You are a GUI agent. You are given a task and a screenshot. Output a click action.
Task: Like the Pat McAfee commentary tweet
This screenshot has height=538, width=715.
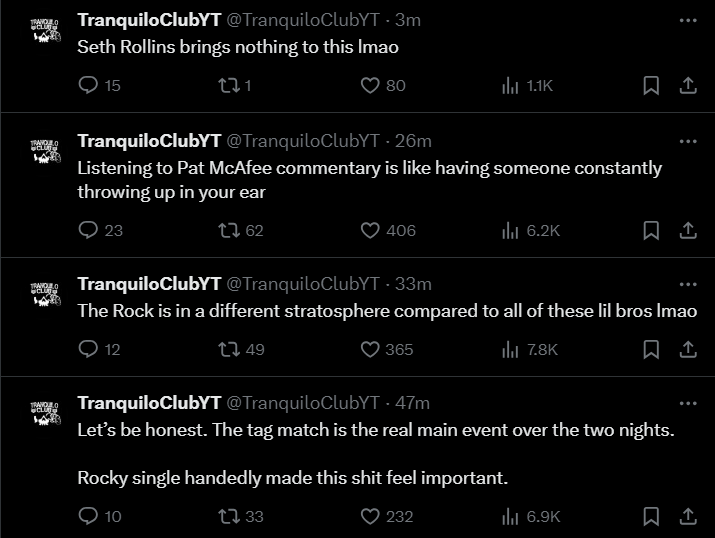[x=370, y=230]
